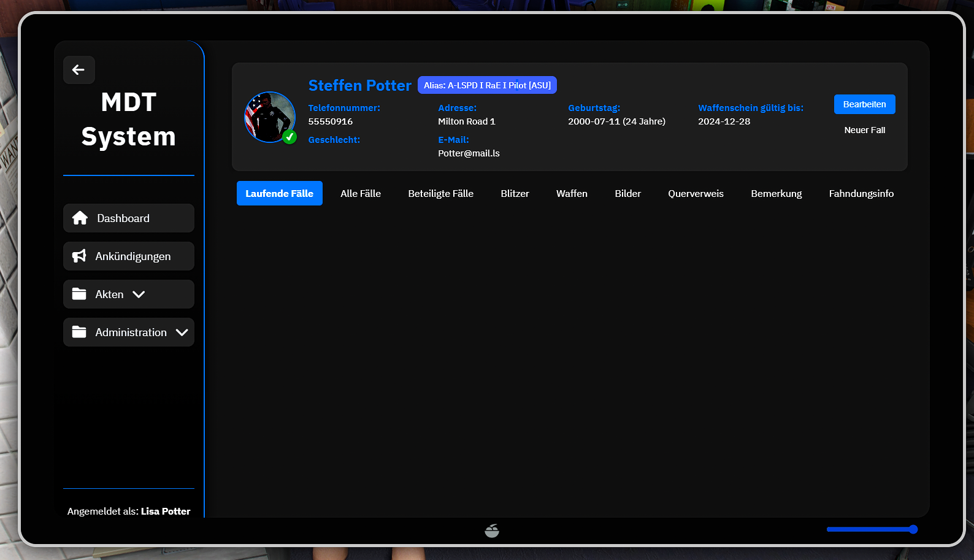Click the Geschlecht label
Image resolution: width=974 pixels, height=560 pixels.
(x=334, y=140)
